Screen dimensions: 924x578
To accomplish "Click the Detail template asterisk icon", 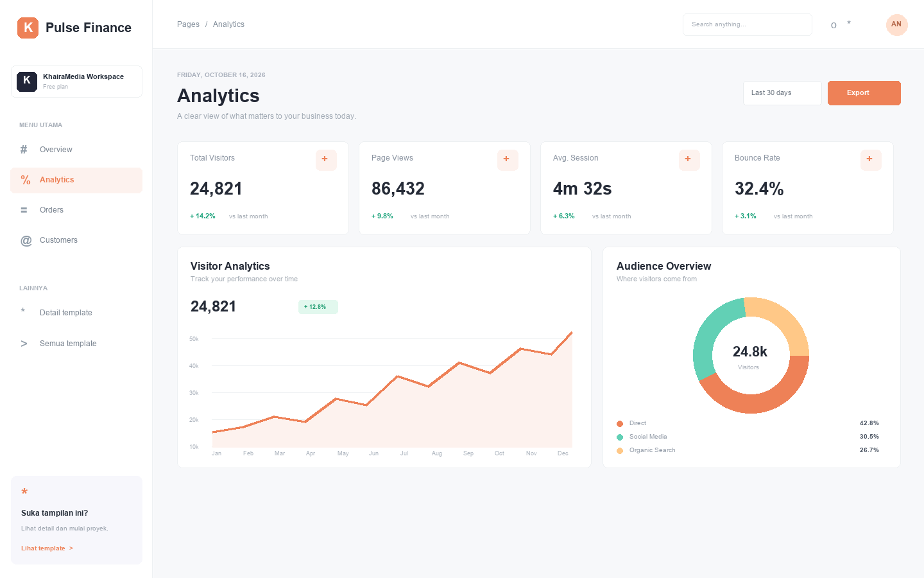I will 23,311.
